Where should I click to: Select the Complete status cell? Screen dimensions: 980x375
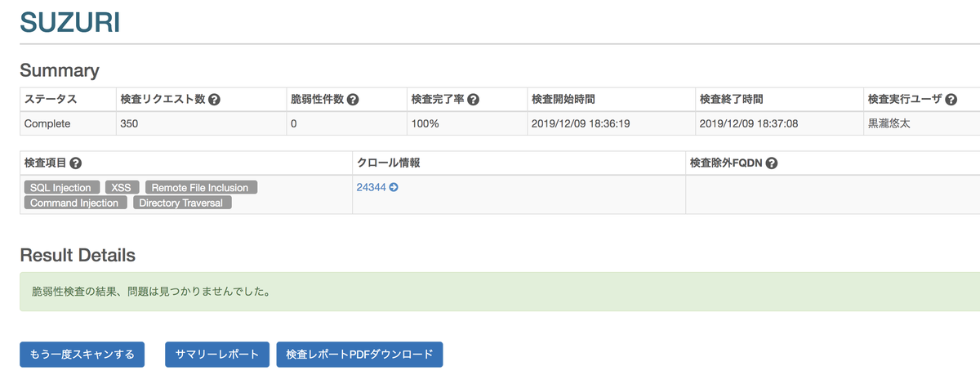[67, 123]
